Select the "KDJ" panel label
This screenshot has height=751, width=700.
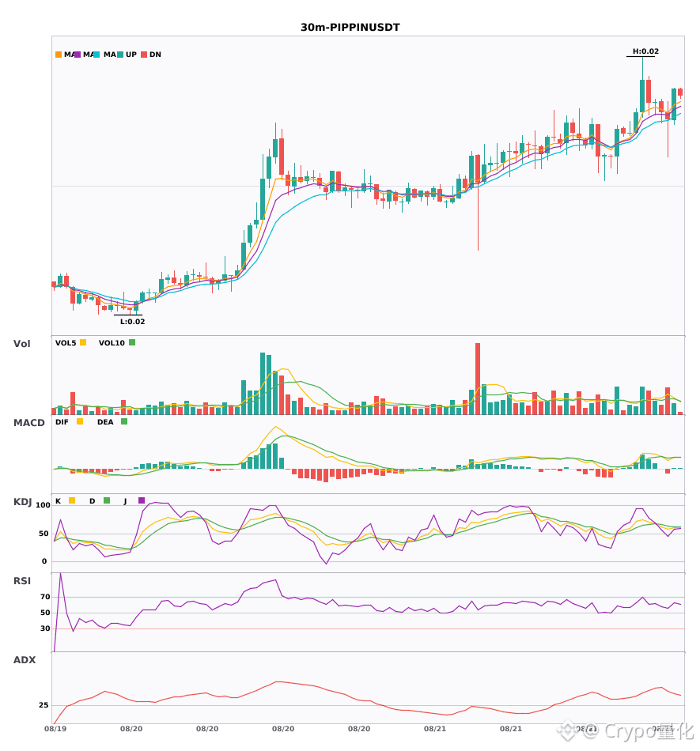(22, 502)
